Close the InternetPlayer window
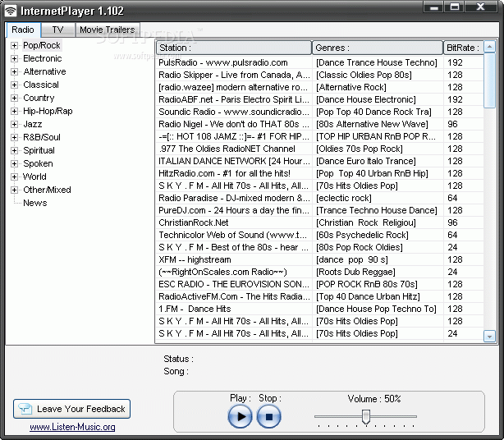Image resolution: width=504 pixels, height=440 pixels. pyautogui.click(x=480, y=7)
